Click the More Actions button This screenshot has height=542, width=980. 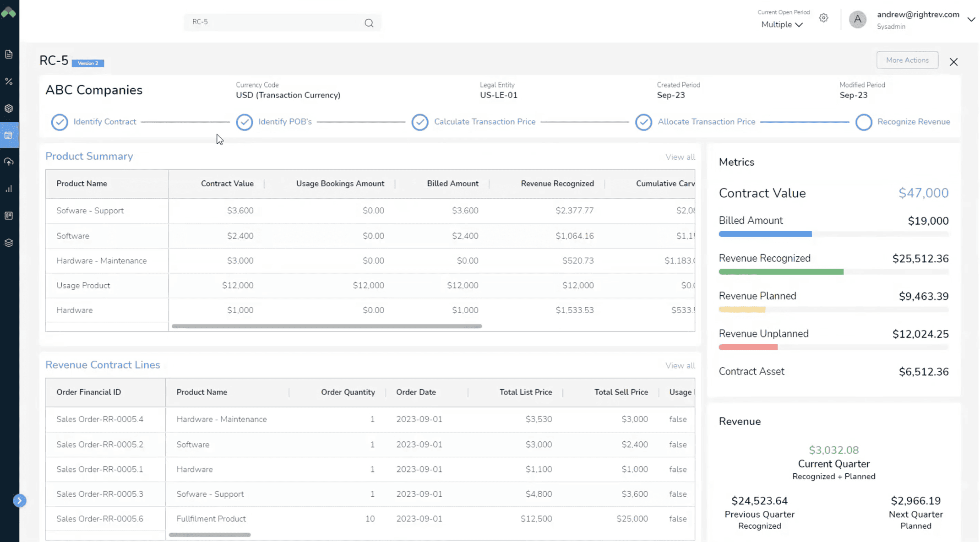[907, 60]
